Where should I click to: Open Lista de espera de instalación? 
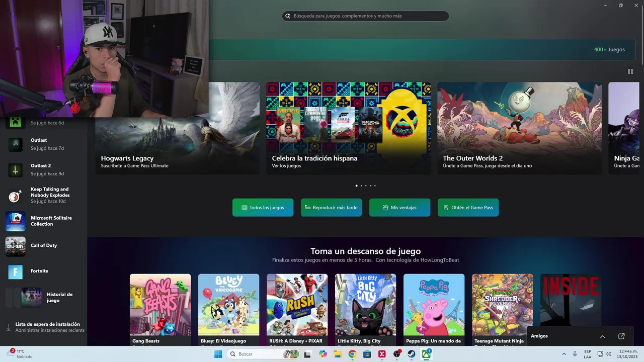click(x=47, y=327)
